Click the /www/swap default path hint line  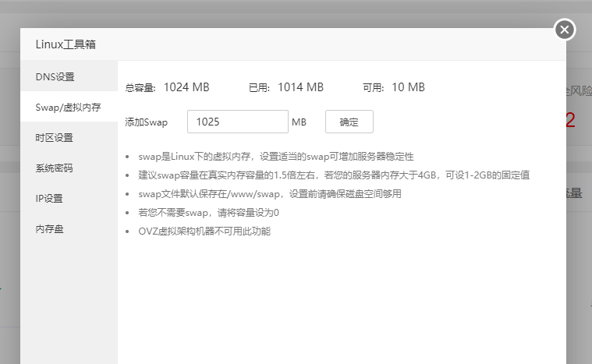pos(270,194)
